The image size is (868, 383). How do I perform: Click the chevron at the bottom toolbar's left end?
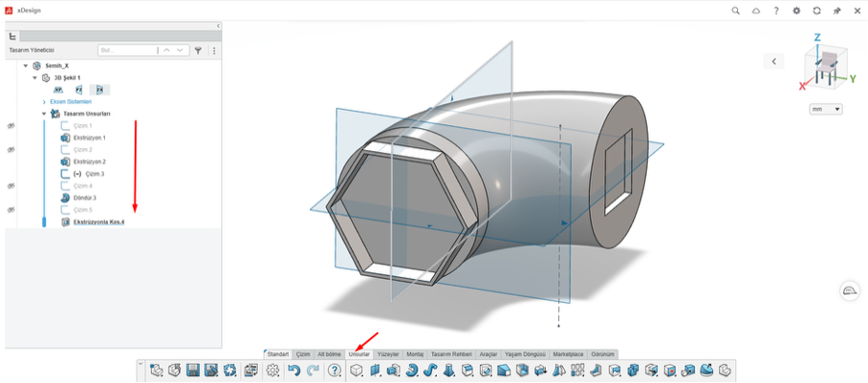pos(140,364)
